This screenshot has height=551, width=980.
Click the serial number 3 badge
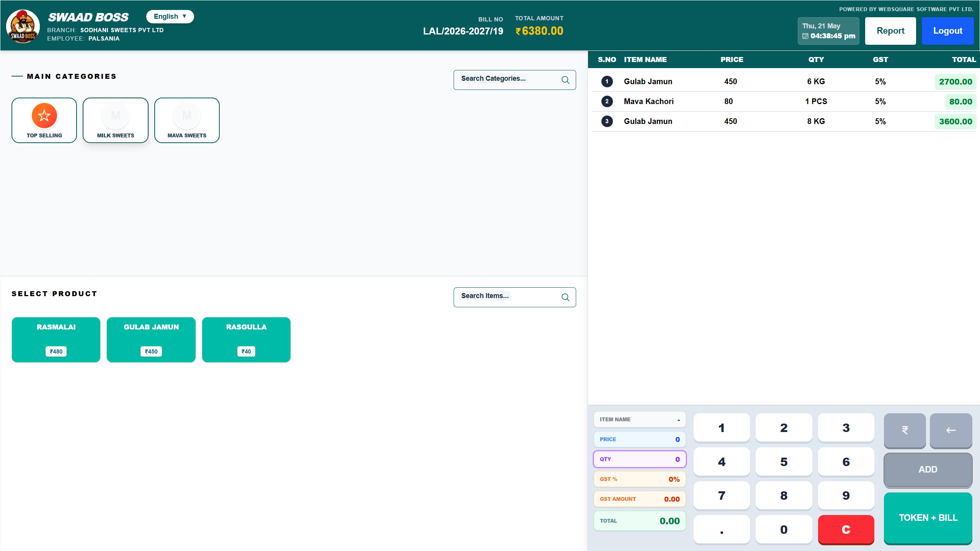pos(607,121)
